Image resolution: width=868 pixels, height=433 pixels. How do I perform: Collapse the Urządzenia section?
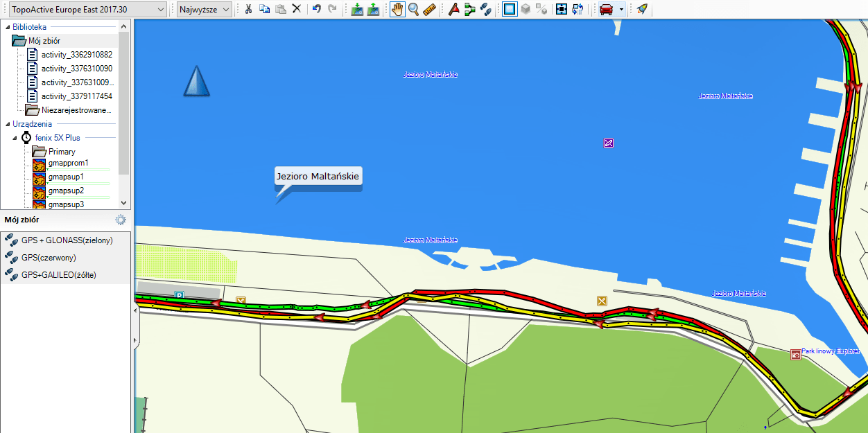click(x=7, y=124)
